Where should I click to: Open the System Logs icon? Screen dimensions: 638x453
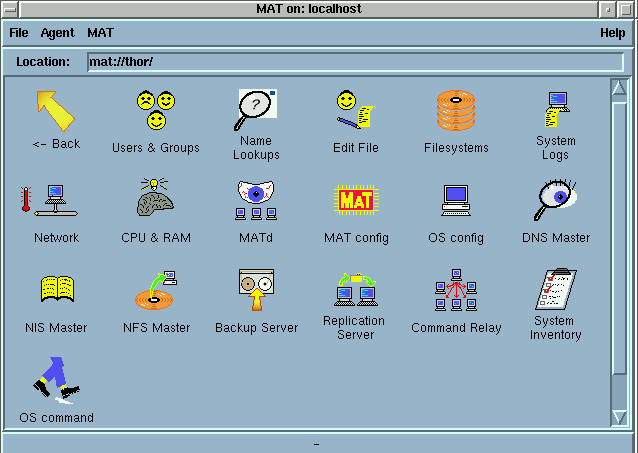coord(555,110)
